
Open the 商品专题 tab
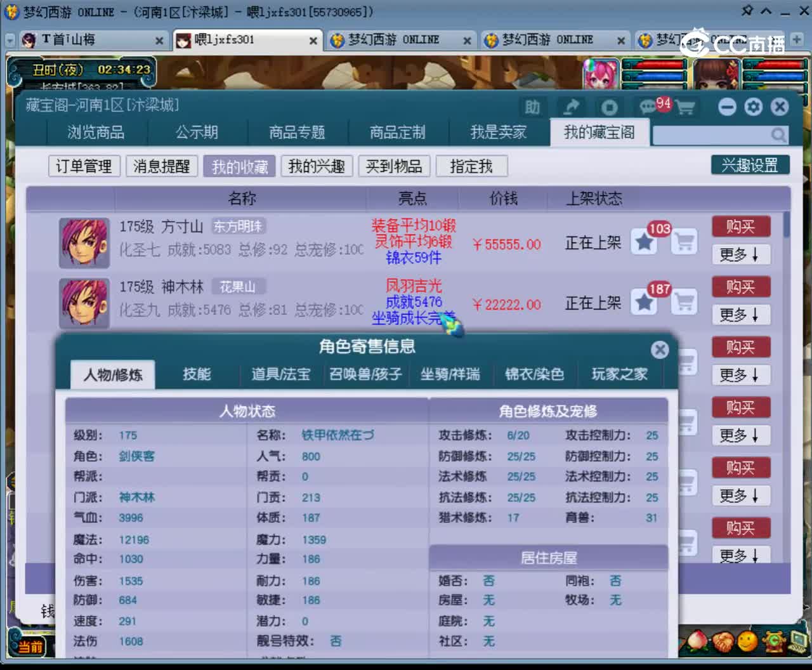pyautogui.click(x=297, y=132)
